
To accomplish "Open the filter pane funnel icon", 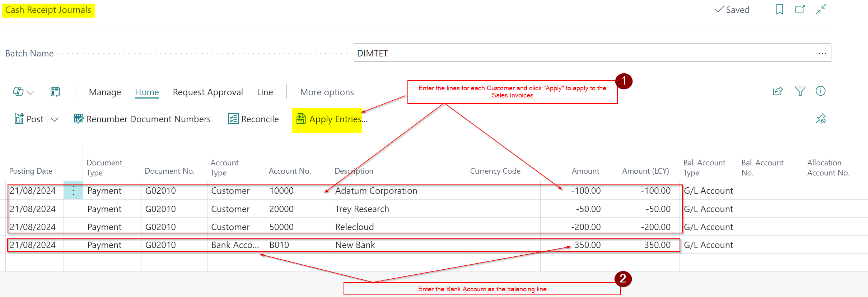I will (x=800, y=91).
